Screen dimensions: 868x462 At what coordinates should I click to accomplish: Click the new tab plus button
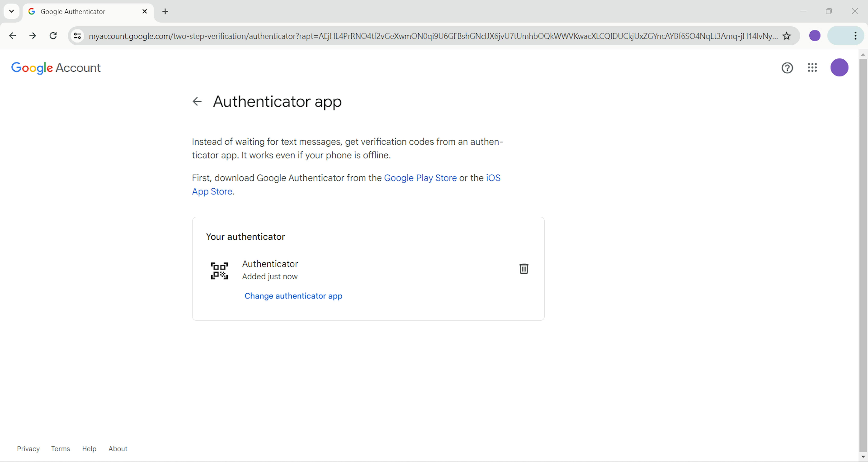pyautogui.click(x=165, y=11)
